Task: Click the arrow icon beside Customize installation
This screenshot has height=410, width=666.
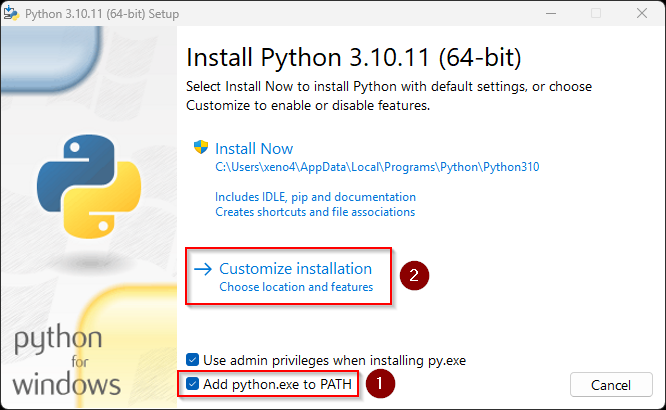Action: click(203, 269)
